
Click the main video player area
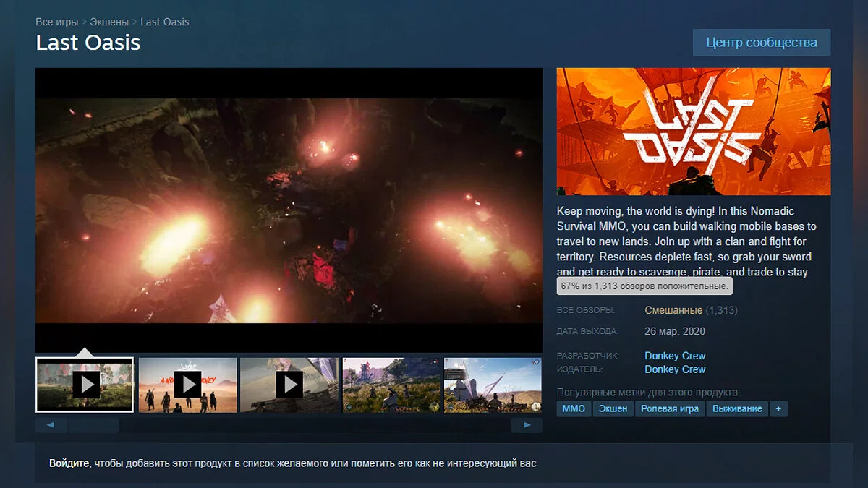click(289, 210)
